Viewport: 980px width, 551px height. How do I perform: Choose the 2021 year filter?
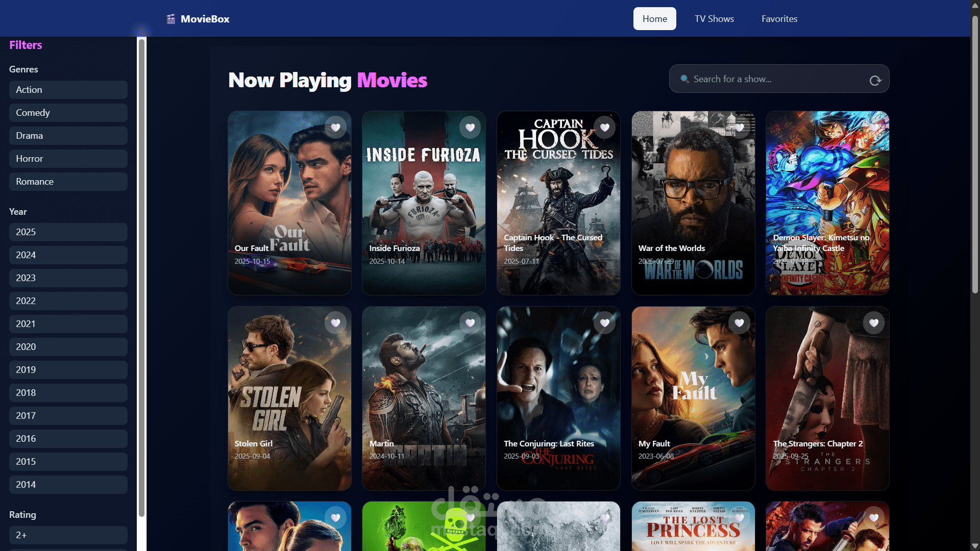[x=68, y=324]
